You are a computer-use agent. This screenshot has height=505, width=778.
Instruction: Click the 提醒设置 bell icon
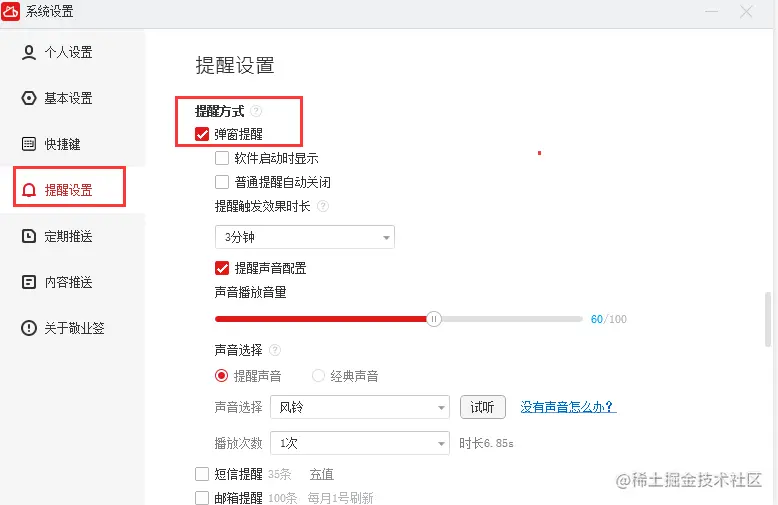point(29,190)
